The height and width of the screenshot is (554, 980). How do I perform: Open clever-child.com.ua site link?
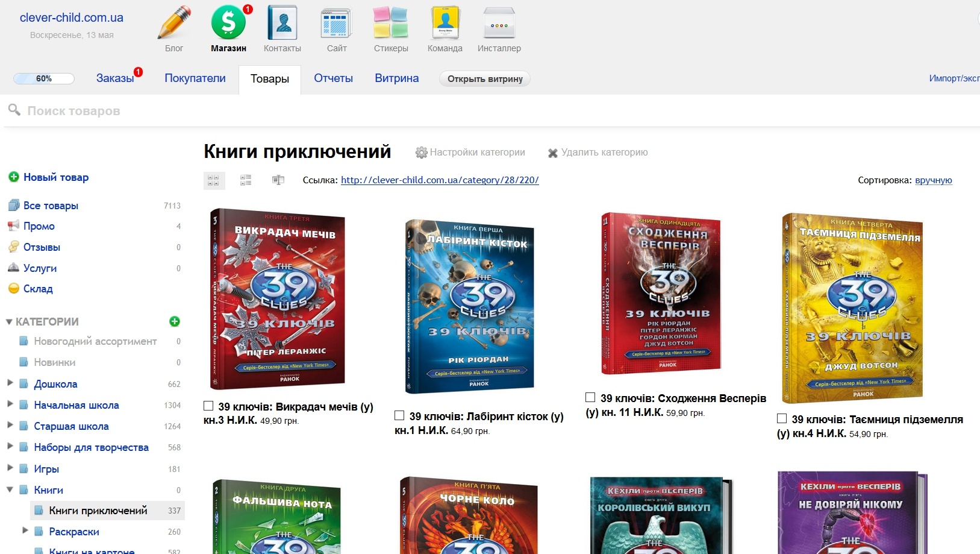72,17
